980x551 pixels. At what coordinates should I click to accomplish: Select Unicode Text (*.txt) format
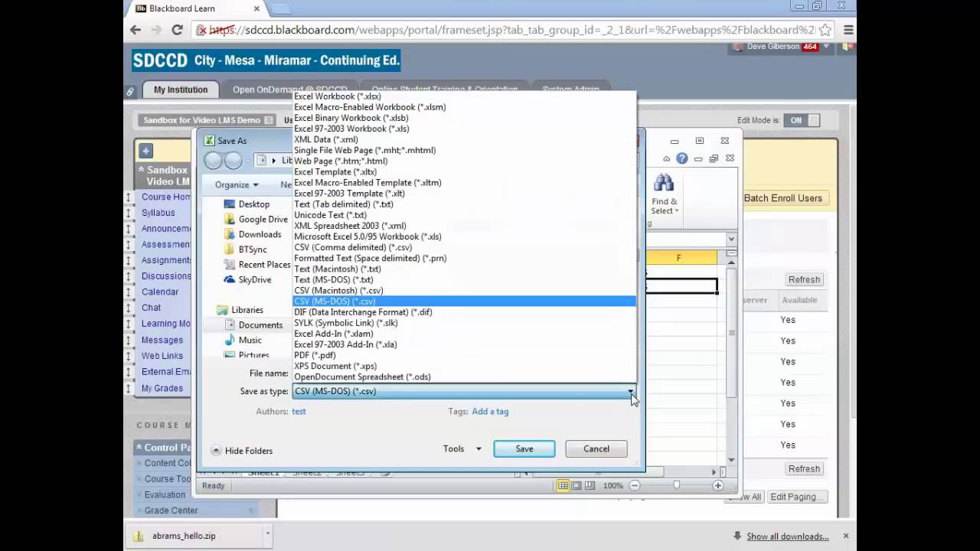tap(464, 215)
